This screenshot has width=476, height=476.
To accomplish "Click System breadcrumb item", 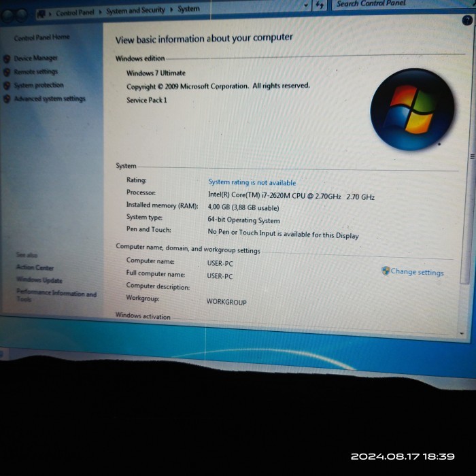I will tap(188, 9).
